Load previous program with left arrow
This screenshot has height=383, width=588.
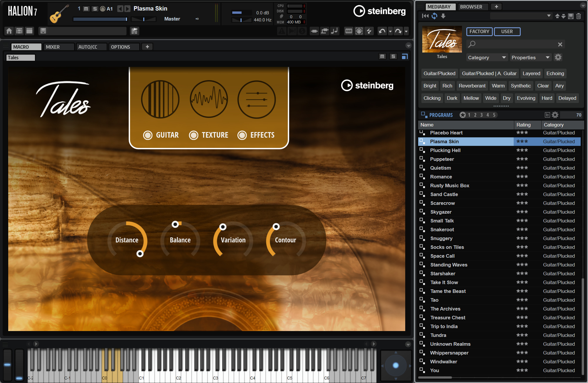pos(120,9)
